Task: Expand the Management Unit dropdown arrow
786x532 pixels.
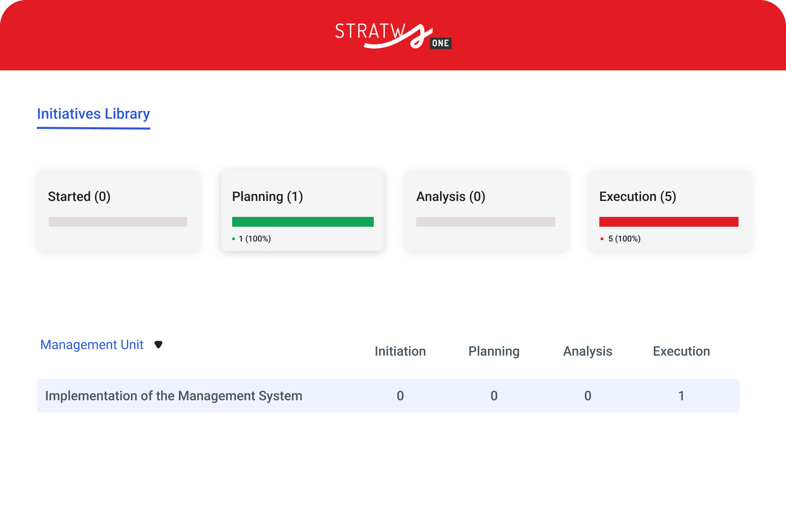Action: pos(158,345)
